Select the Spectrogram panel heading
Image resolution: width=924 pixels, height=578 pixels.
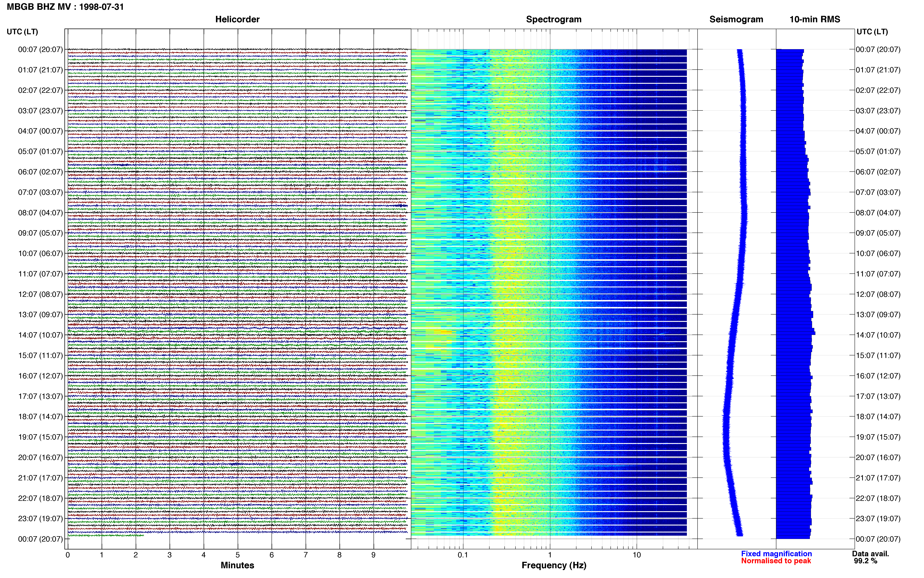554,19
